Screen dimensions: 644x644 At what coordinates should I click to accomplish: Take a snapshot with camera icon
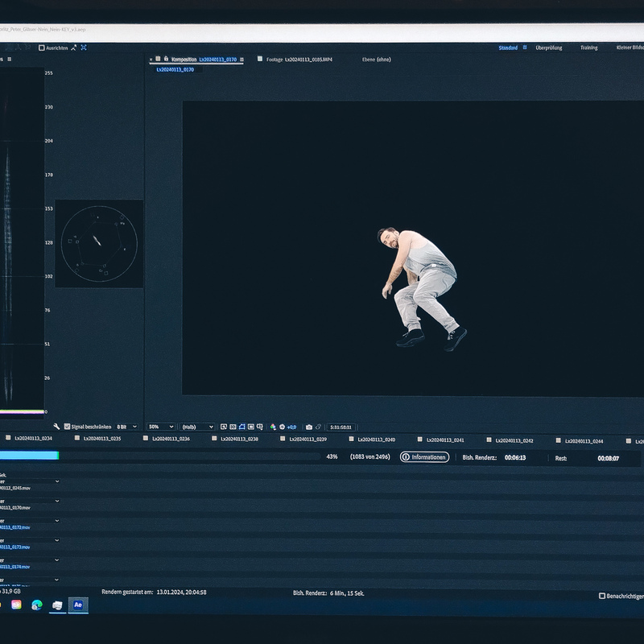coord(309,427)
